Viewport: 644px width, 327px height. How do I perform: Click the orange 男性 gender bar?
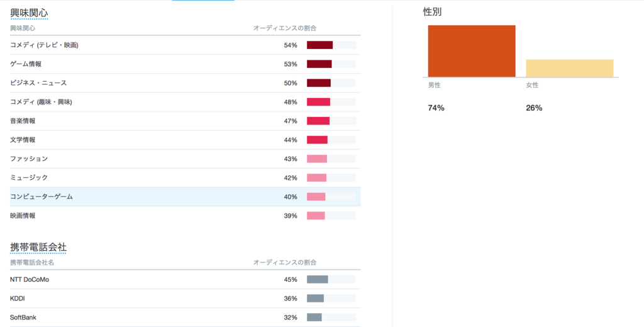tap(472, 51)
